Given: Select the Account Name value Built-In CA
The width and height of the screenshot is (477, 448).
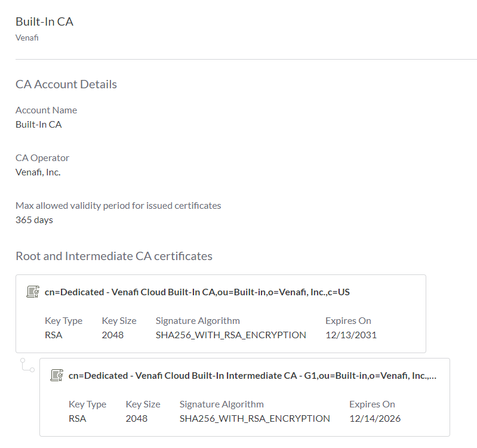Looking at the screenshot, I should coord(39,124).
